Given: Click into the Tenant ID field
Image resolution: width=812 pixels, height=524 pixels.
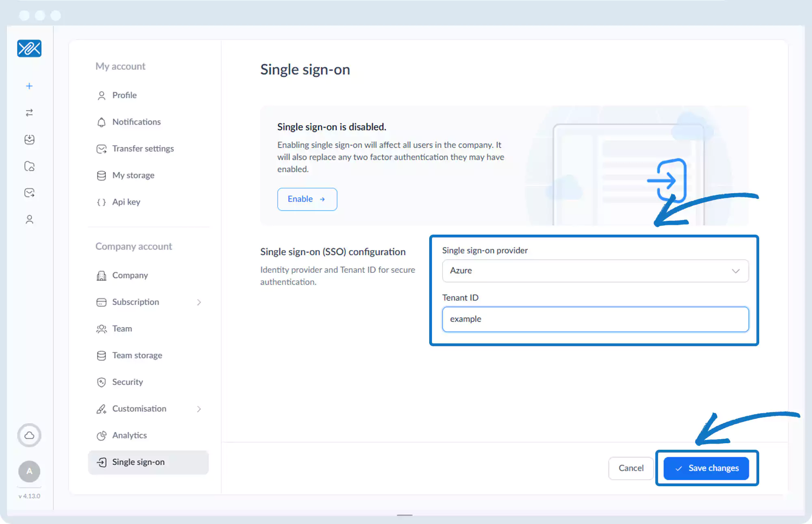Looking at the screenshot, I should (x=595, y=319).
